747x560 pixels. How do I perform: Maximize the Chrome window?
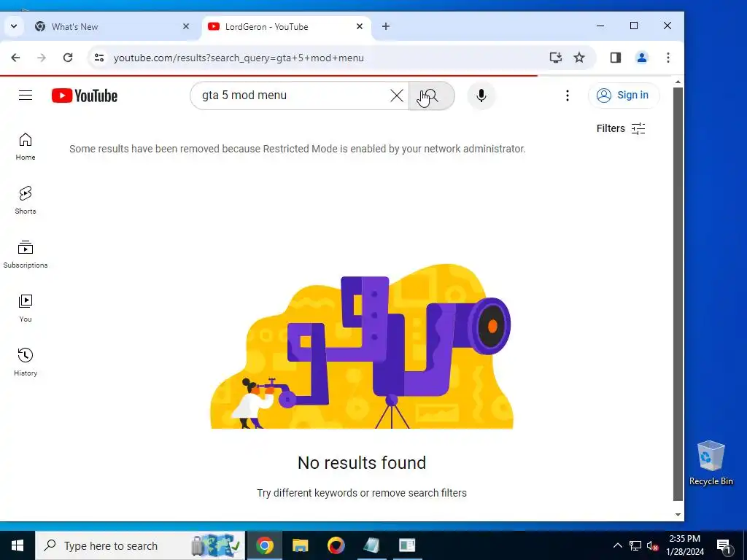pyautogui.click(x=634, y=26)
